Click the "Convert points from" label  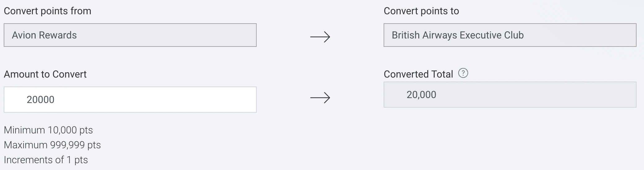(x=47, y=11)
